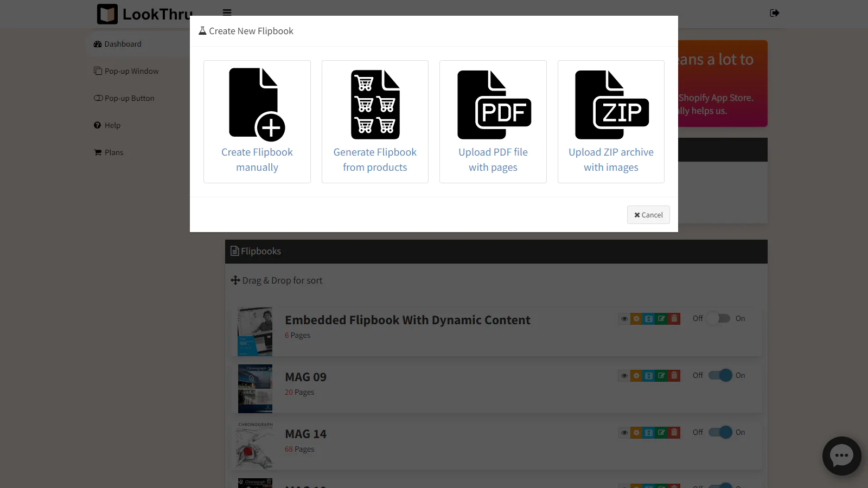Click film-strip icon for Embedded Flipbook row
Viewport: 868px width, 488px height.
(x=649, y=319)
